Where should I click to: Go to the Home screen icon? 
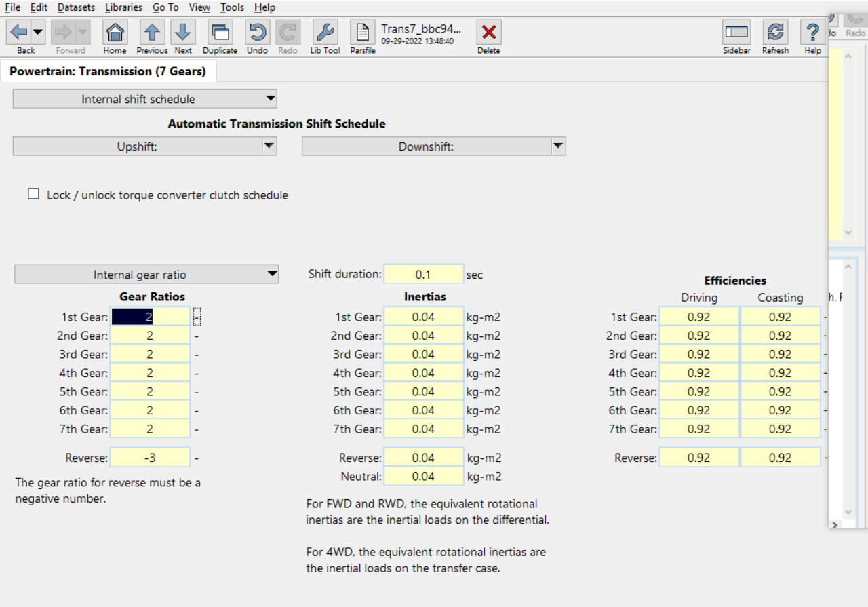pos(115,33)
